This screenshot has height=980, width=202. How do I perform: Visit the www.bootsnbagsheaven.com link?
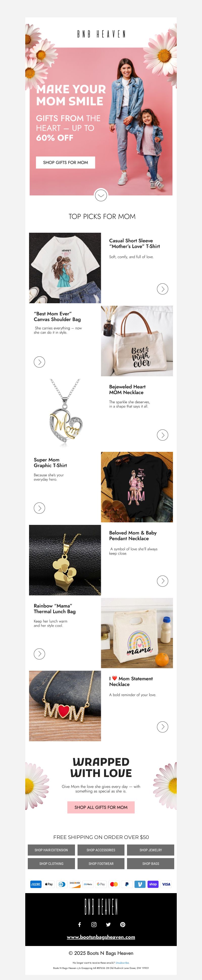[x=101, y=937]
